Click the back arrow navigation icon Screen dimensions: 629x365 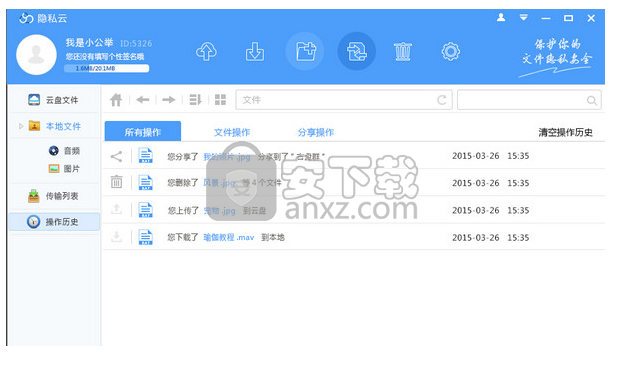pyautogui.click(x=142, y=99)
